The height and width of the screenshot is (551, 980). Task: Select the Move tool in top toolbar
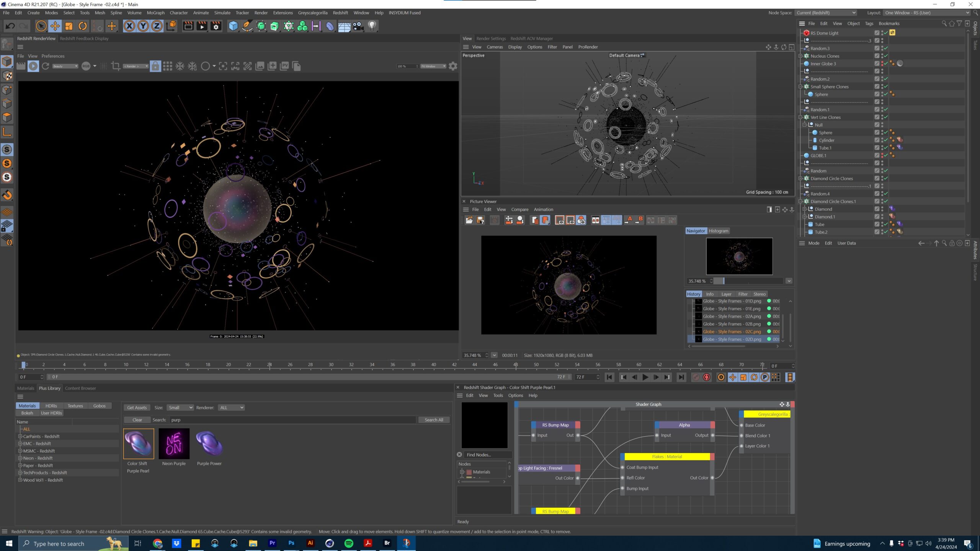click(x=55, y=26)
